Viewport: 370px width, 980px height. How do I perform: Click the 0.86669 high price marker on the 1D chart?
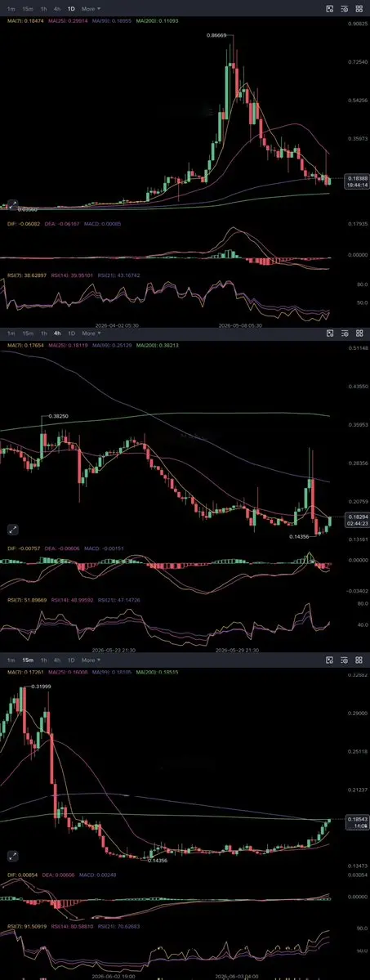[217, 36]
